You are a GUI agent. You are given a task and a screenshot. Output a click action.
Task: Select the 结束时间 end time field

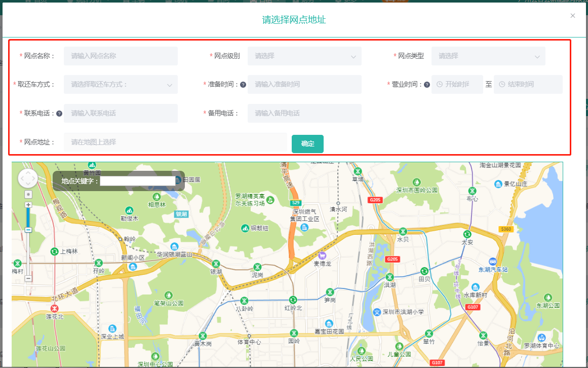pyautogui.click(x=528, y=85)
